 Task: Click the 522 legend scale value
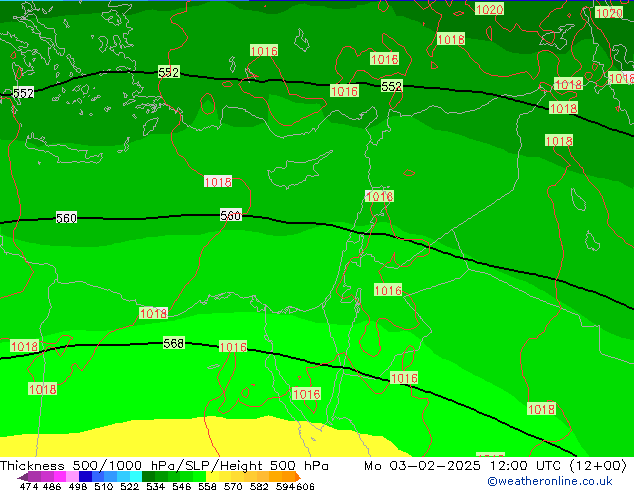pos(129,486)
